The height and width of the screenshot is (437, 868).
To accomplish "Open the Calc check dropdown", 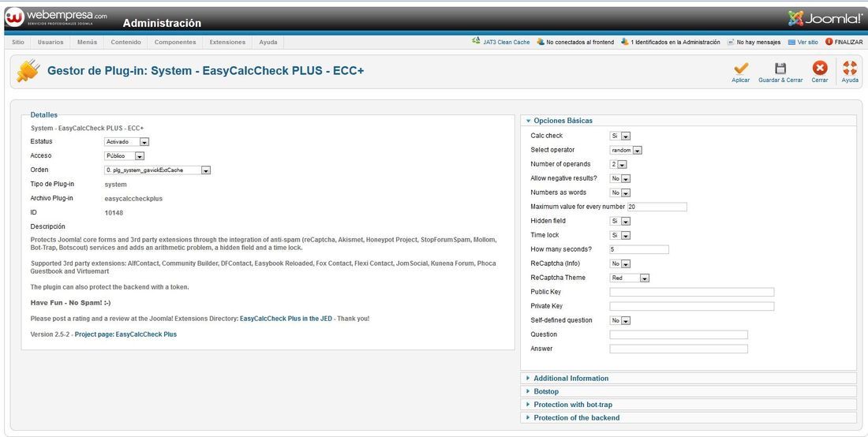I will point(620,136).
